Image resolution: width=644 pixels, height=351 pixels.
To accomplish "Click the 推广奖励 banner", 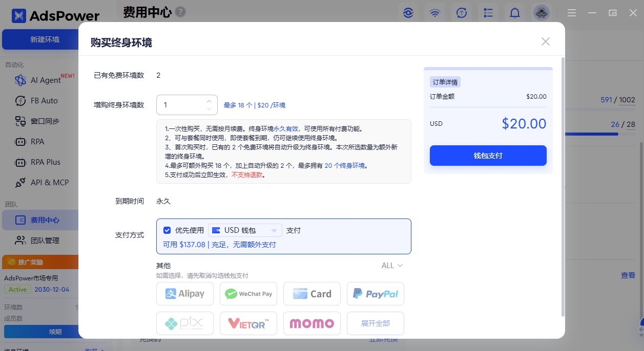I will click(x=40, y=262).
